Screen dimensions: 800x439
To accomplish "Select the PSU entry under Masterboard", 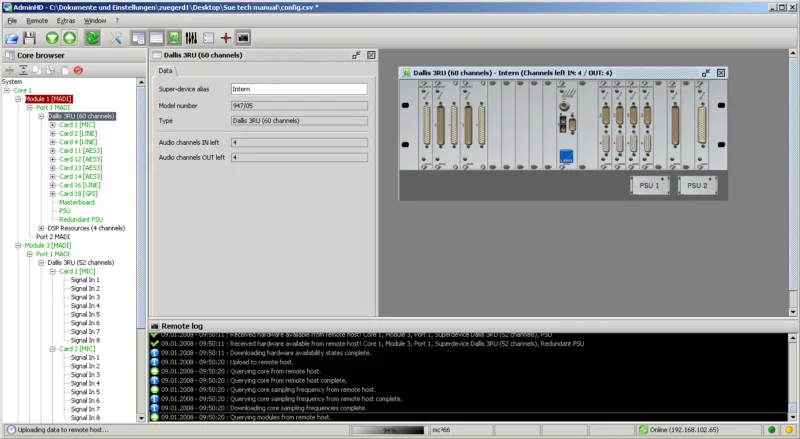I will 65,211.
